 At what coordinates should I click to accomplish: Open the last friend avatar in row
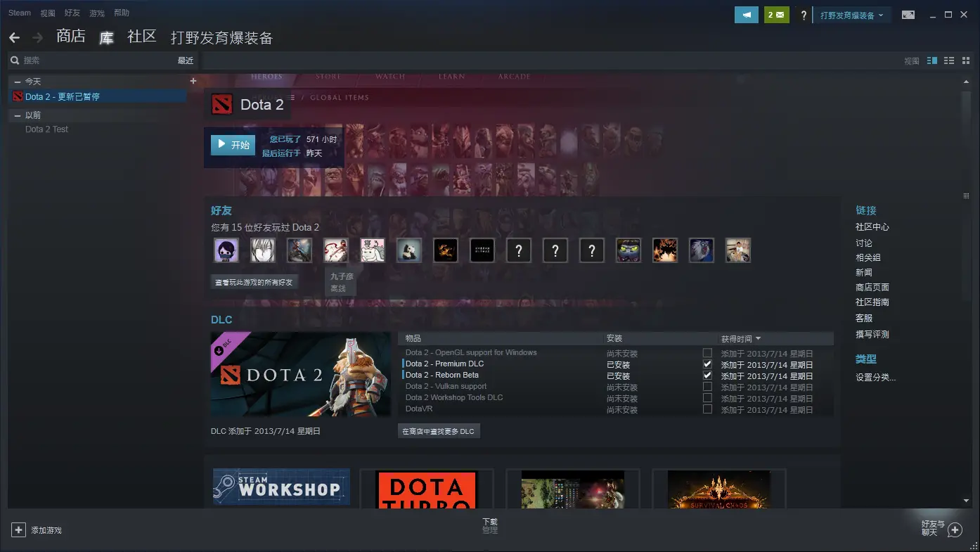pyautogui.click(x=738, y=250)
